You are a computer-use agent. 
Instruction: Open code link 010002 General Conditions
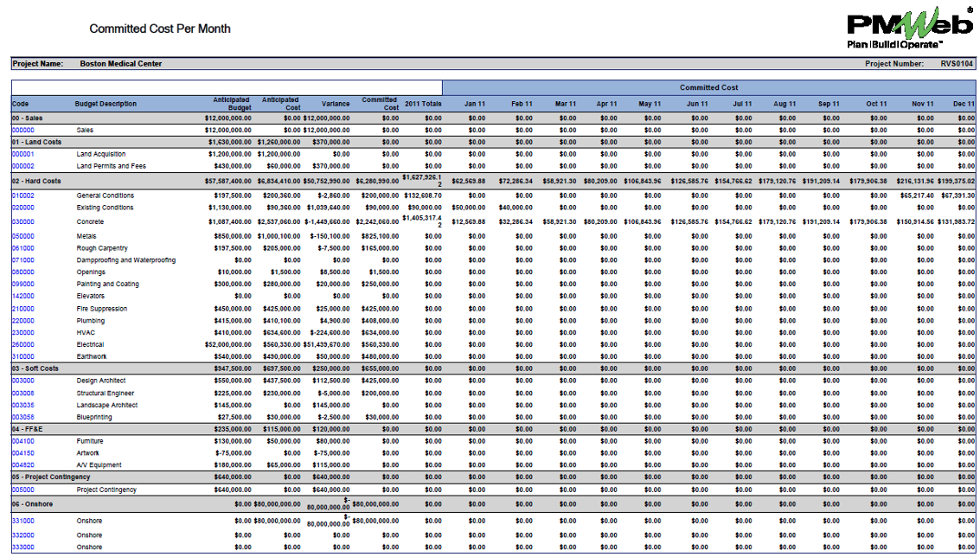click(23, 195)
